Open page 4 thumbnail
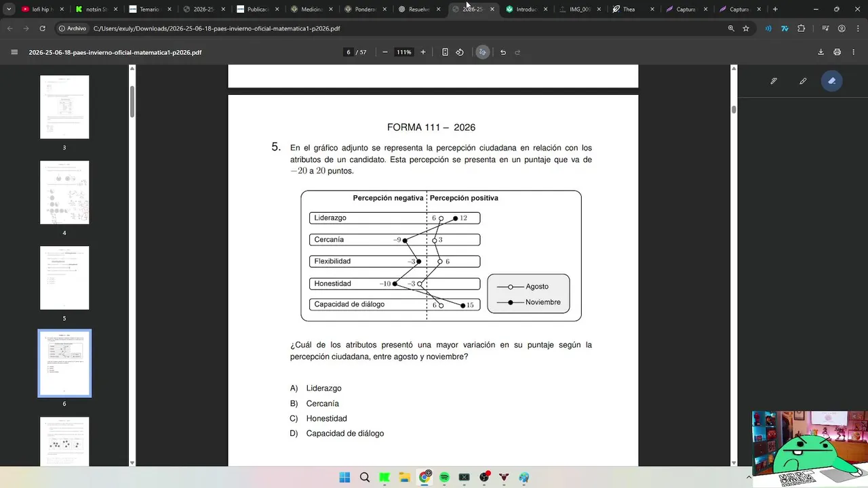This screenshot has width=868, height=488. click(64, 192)
